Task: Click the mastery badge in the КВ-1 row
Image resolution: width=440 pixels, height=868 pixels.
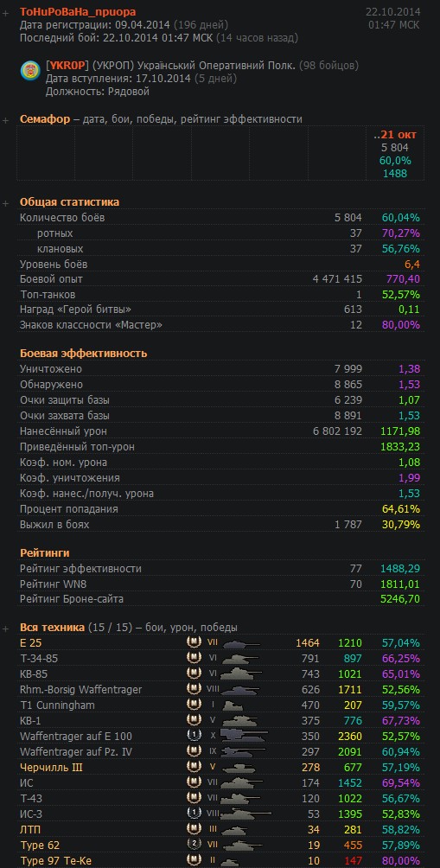Action: (194, 721)
